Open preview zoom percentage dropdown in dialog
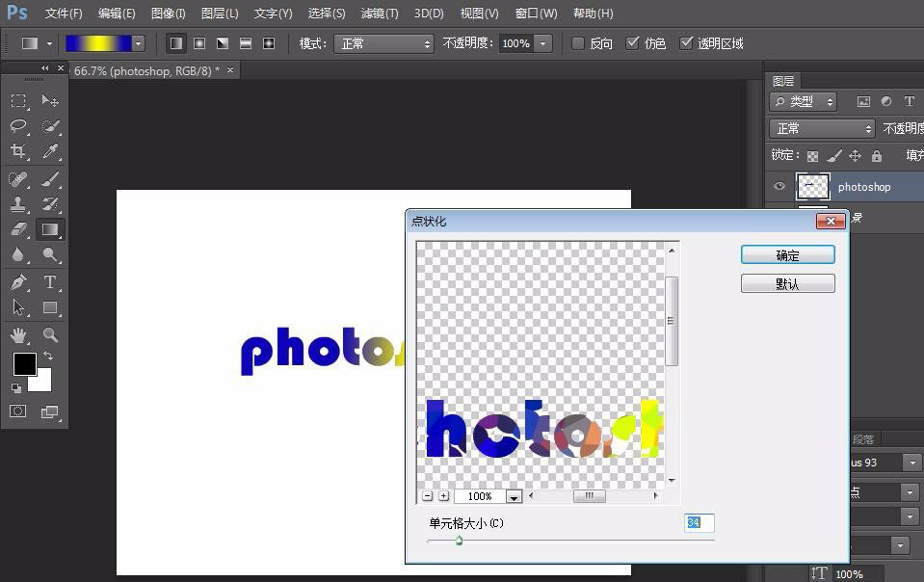924x582 pixels. tap(514, 496)
